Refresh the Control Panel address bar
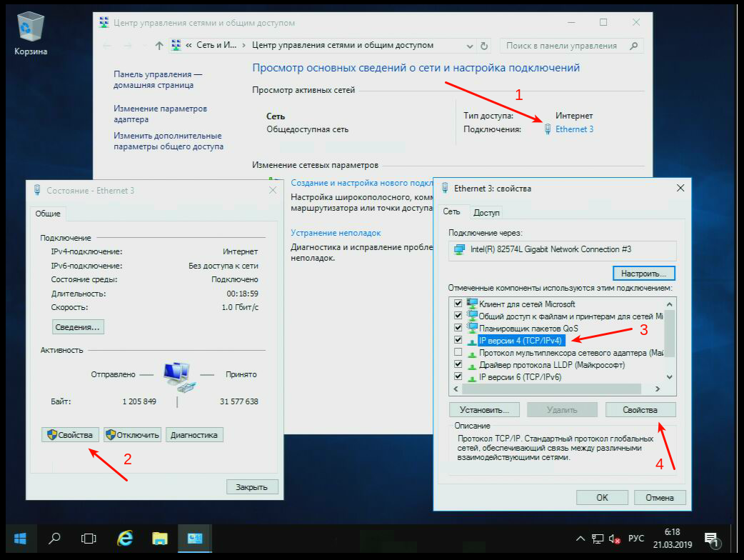Screen dimensions: 744x560 click(x=485, y=46)
